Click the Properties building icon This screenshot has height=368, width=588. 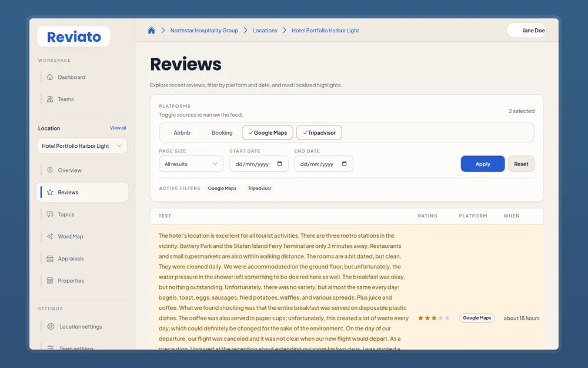click(x=50, y=280)
